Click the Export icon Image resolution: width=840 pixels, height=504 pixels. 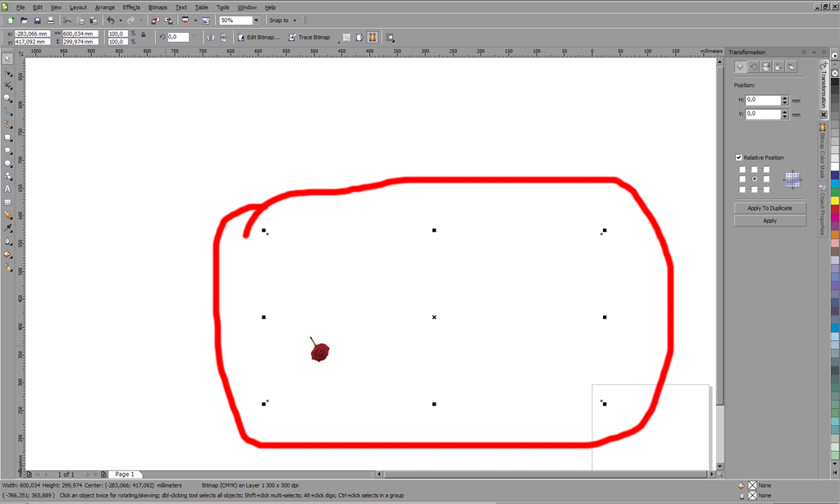coord(168,20)
